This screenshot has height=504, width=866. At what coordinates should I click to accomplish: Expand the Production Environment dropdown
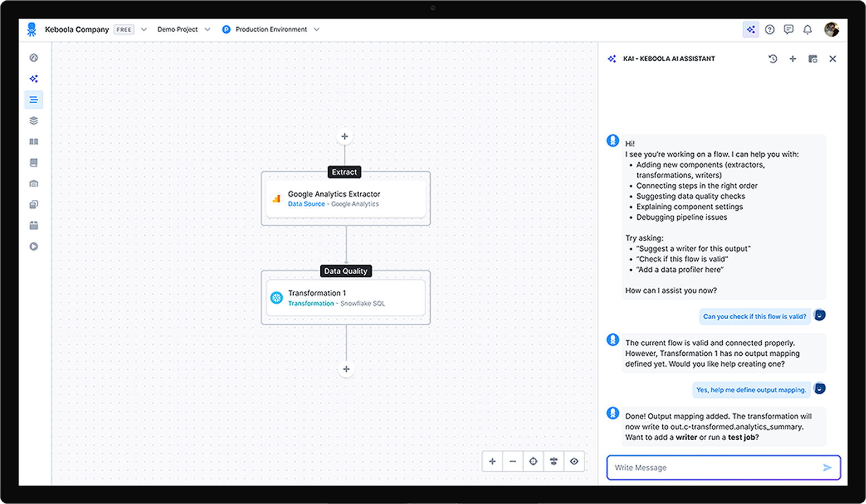pos(316,29)
